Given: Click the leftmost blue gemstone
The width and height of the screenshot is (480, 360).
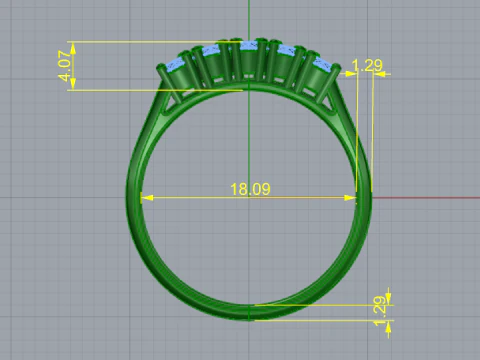Looking at the screenshot, I should (x=176, y=64).
